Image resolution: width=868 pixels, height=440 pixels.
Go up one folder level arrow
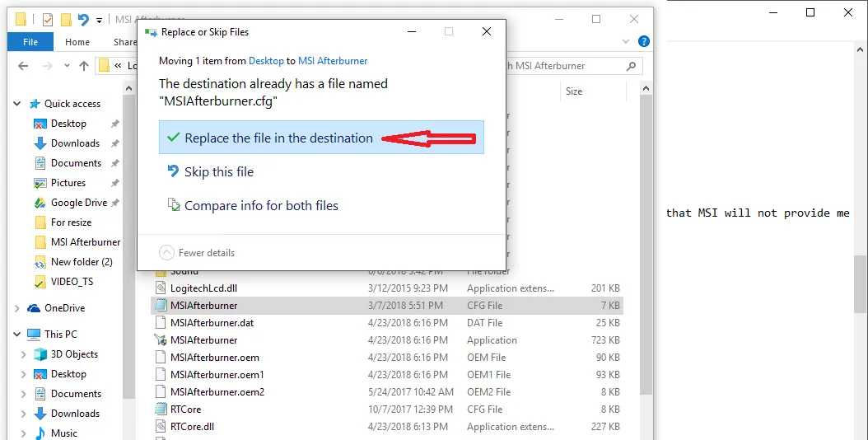click(x=84, y=66)
